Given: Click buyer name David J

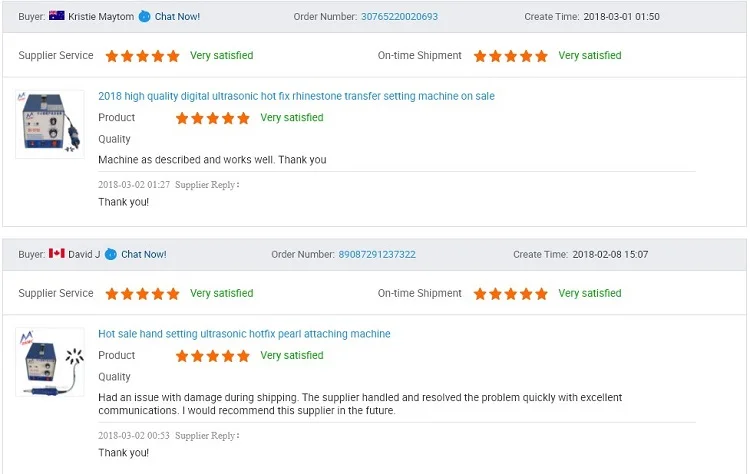Looking at the screenshot, I should point(84,254).
